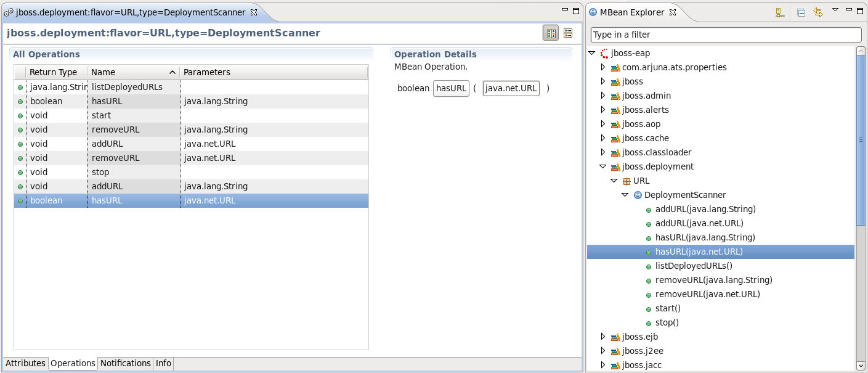
Task: Open the MBean Explorer view menu dropdown
Action: [x=835, y=10]
